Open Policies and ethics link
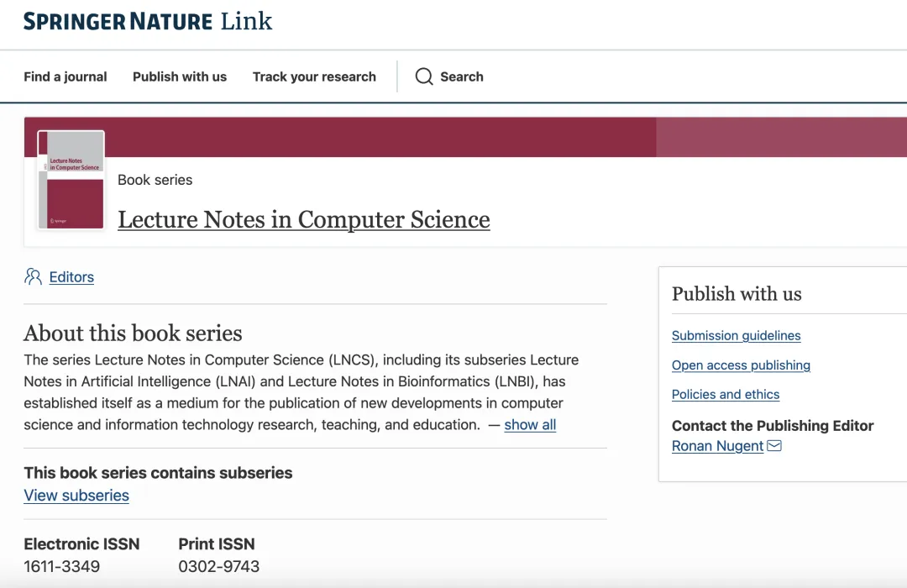The image size is (907, 588). pos(726,395)
